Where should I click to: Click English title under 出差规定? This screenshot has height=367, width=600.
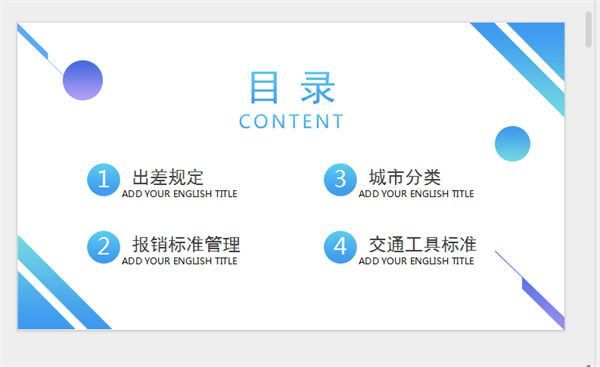[179, 194]
